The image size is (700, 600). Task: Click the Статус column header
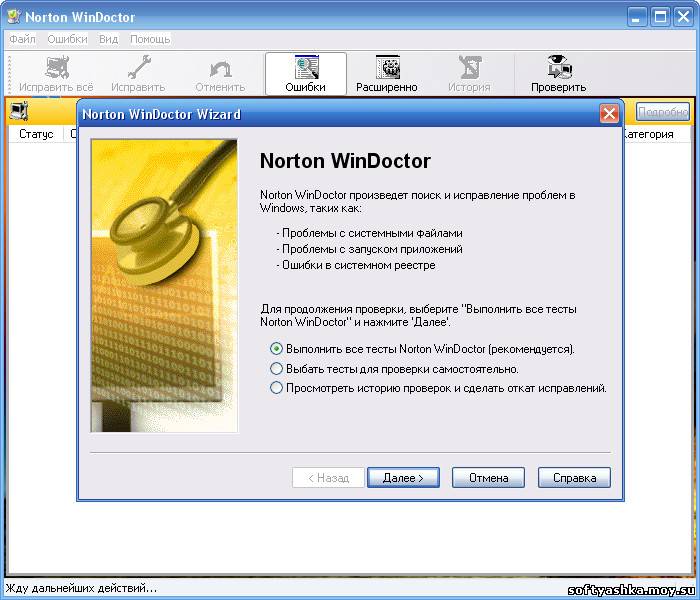[36, 134]
